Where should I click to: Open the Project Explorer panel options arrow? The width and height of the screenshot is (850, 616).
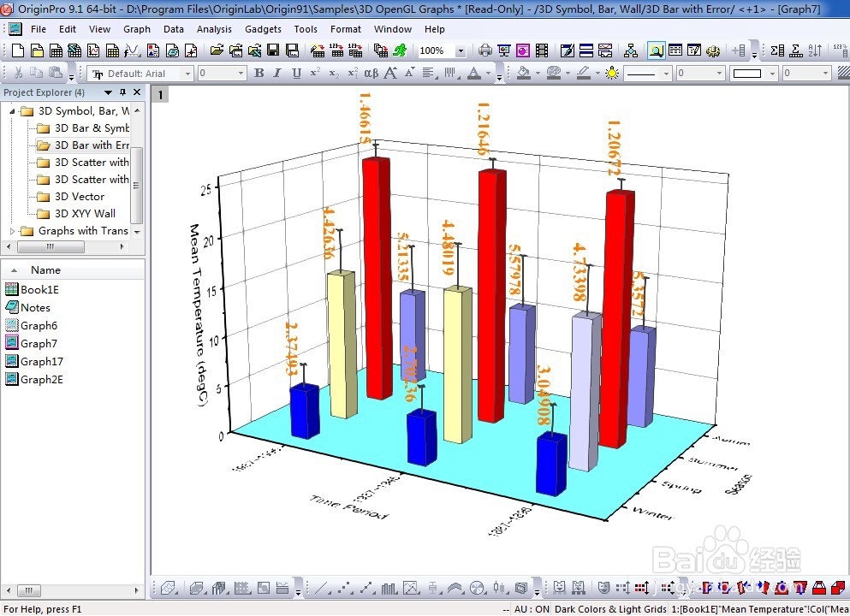pos(108,92)
